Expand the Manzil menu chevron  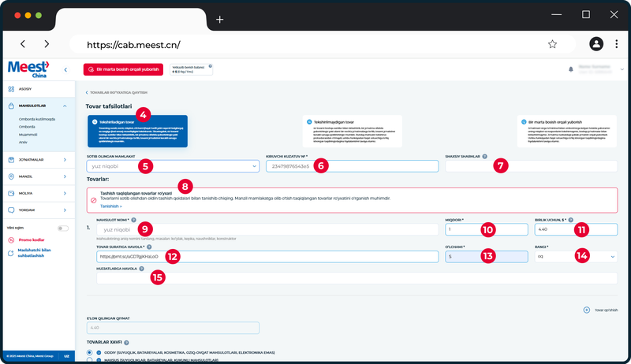click(65, 176)
